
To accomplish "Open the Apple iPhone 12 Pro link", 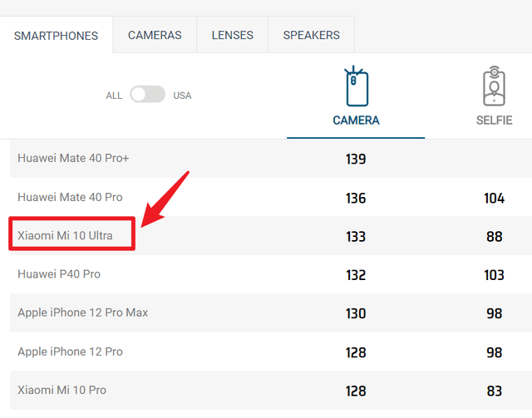I will click(70, 352).
